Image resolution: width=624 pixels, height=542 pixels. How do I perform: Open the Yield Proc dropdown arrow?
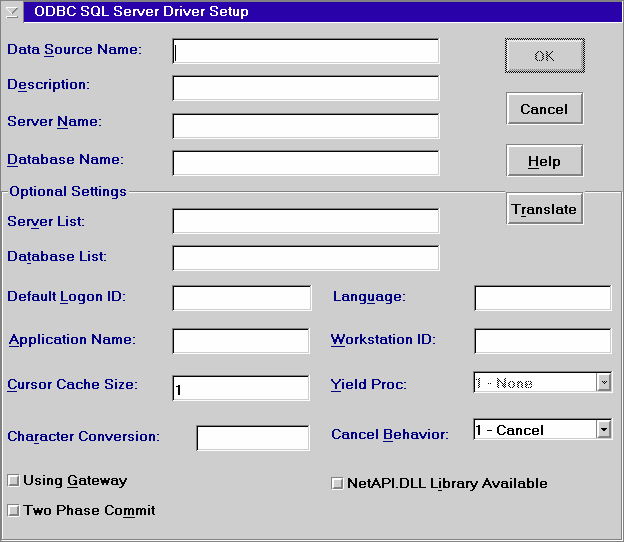click(604, 382)
